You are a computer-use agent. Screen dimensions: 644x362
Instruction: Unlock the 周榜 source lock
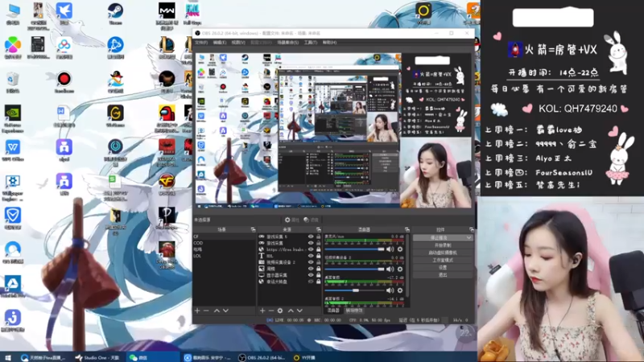click(x=318, y=269)
